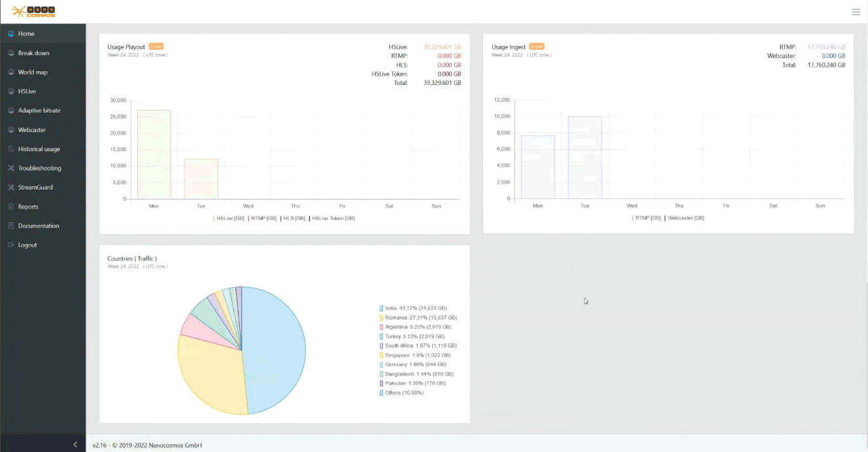Select the Troubleshooting wrench icon
Viewport: 868px width, 452px height.
pyautogui.click(x=12, y=167)
